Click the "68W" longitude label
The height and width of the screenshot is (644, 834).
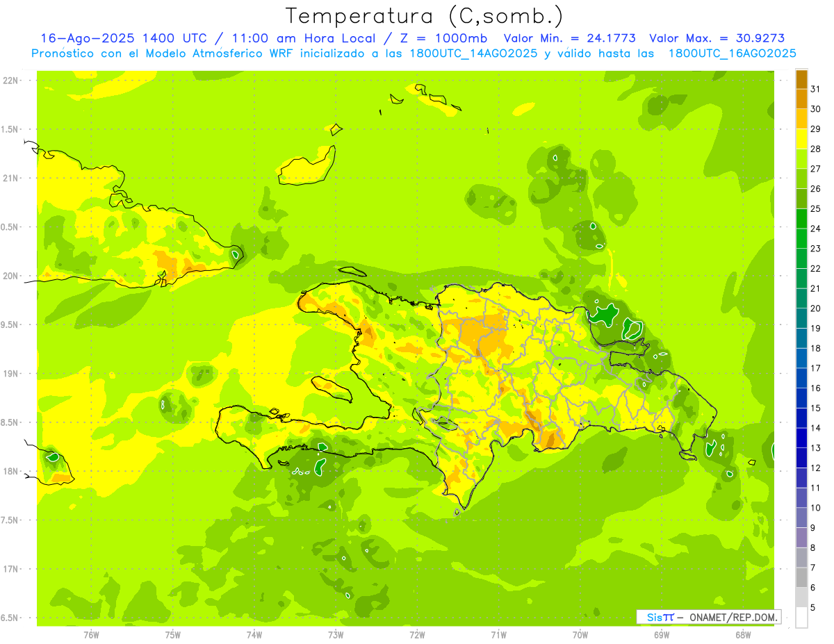[x=743, y=634]
